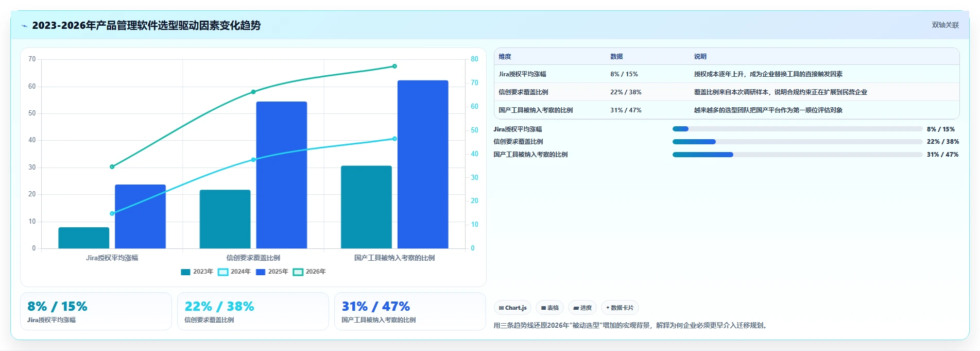Click the right axis tick label 80
The width and height of the screenshot is (980, 351).
coord(474,59)
